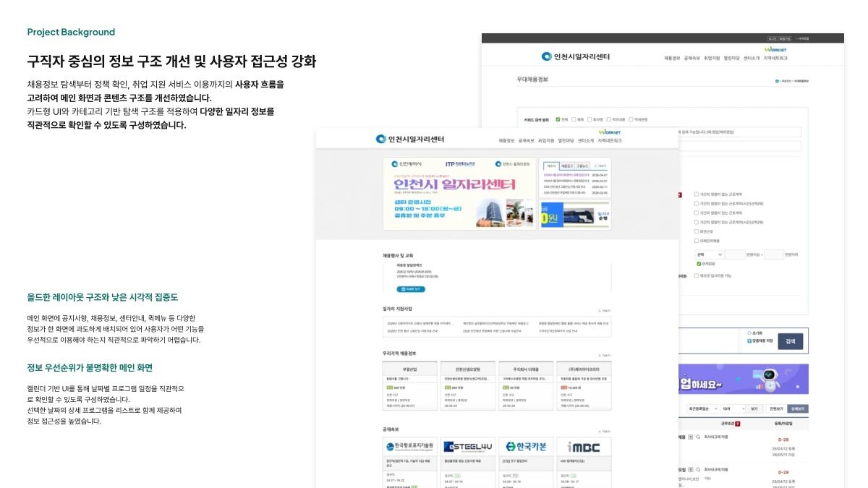Check the 회사명 keyword range checkbox

pos(590,119)
